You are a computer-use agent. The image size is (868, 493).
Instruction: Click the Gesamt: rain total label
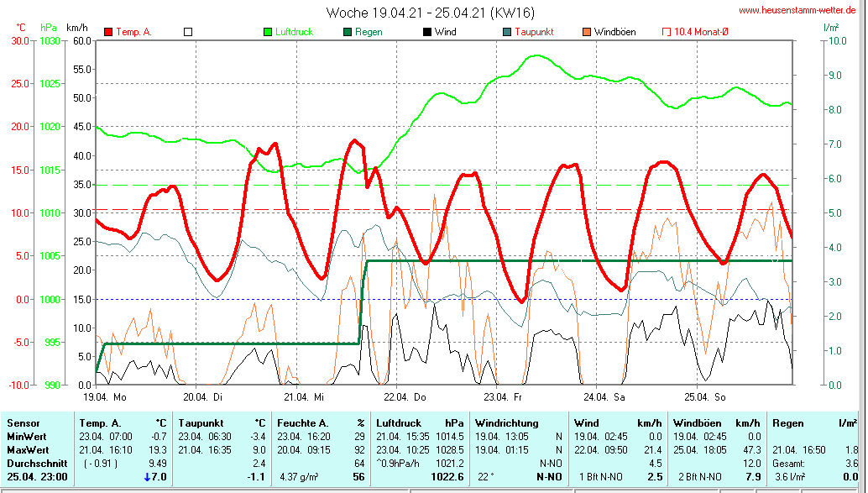[x=789, y=463]
